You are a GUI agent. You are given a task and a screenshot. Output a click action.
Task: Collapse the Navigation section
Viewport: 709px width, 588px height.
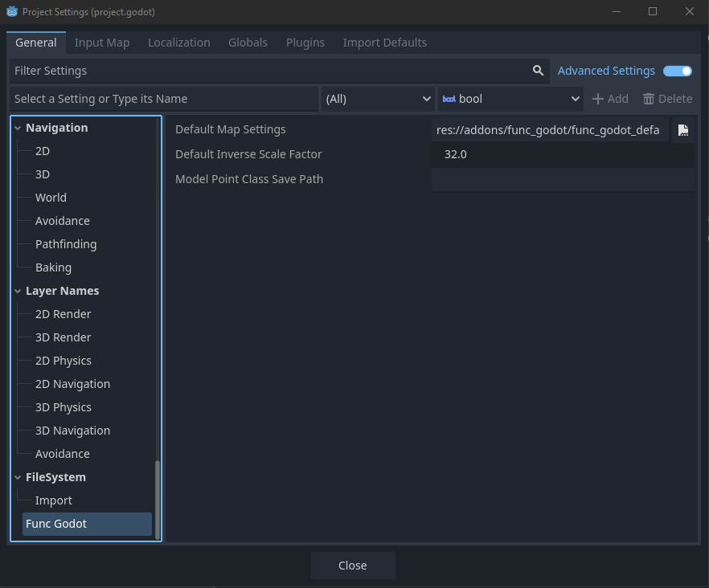pyautogui.click(x=18, y=129)
